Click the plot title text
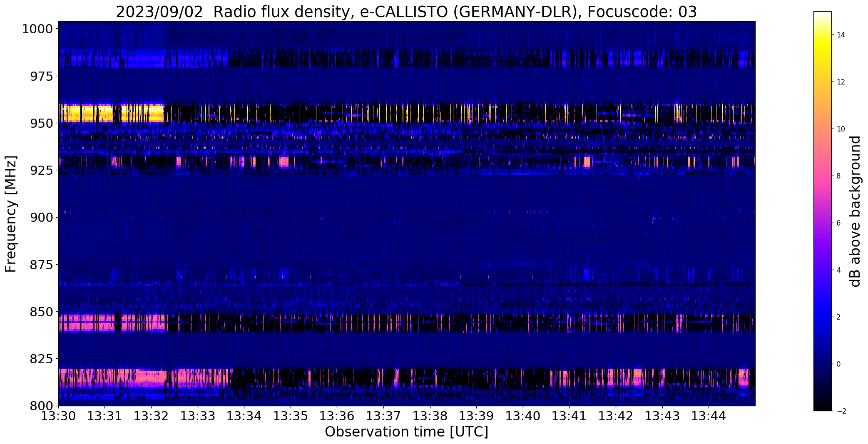 [406, 12]
